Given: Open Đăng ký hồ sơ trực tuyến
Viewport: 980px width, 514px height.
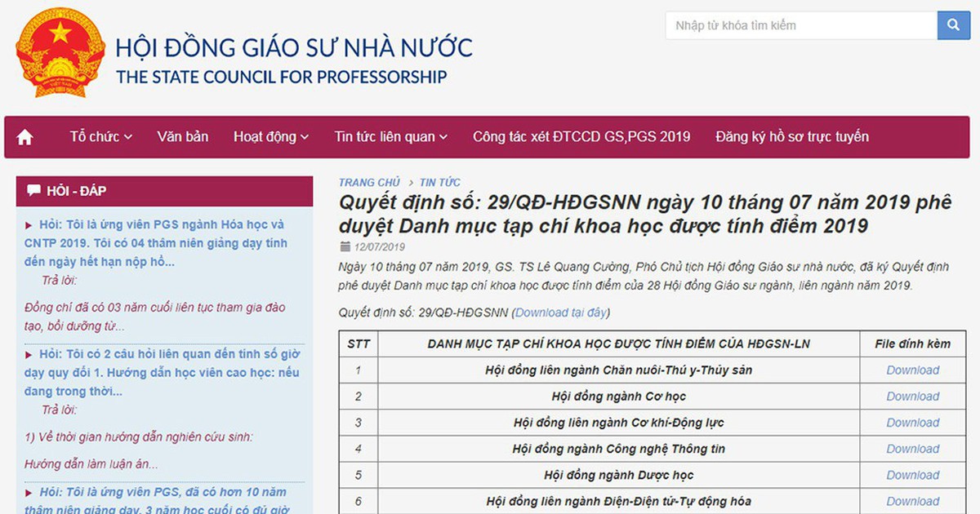Looking at the screenshot, I should (792, 137).
